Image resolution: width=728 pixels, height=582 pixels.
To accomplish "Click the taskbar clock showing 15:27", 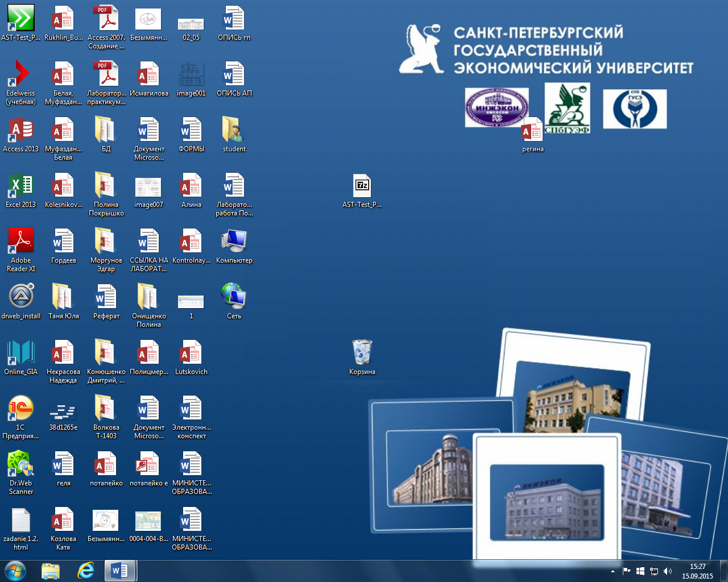I will pos(697,571).
